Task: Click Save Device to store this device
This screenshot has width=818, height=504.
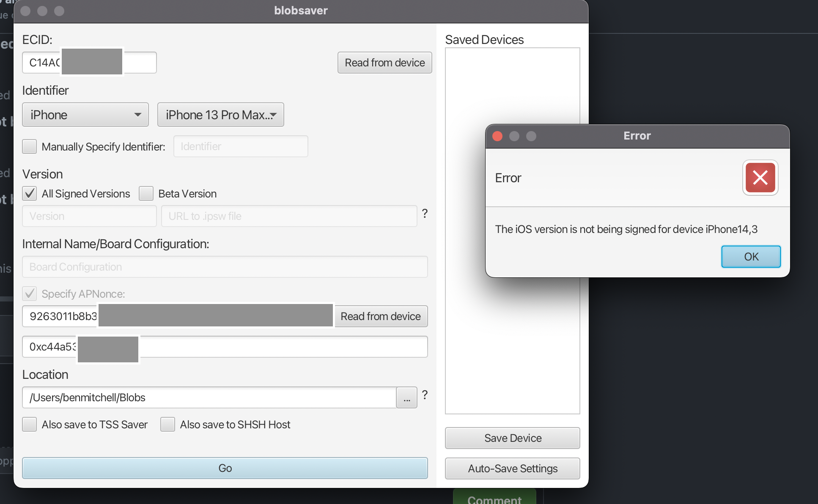Action: coord(512,438)
